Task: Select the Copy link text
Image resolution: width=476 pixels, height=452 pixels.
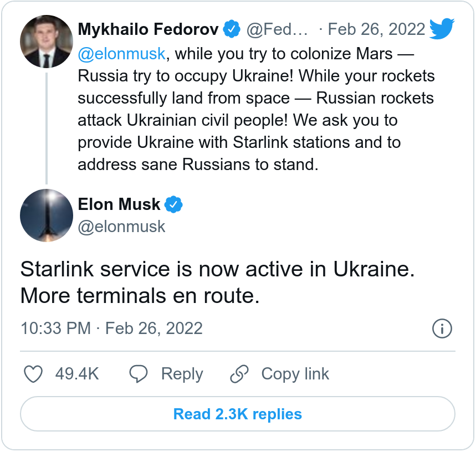Action: coord(295,374)
